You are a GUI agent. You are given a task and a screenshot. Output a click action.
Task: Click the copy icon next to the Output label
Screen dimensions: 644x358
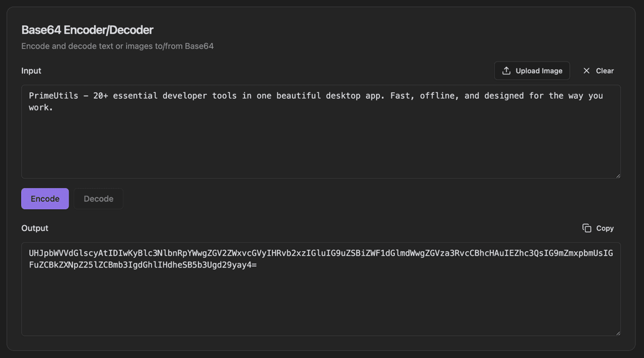[x=586, y=227]
